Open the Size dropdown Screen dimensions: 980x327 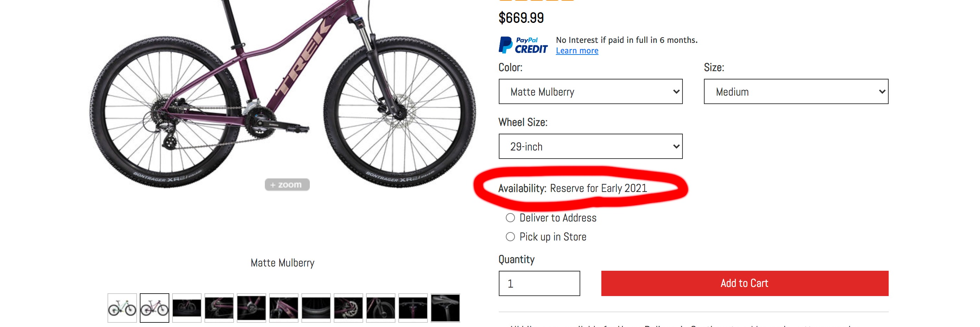796,91
